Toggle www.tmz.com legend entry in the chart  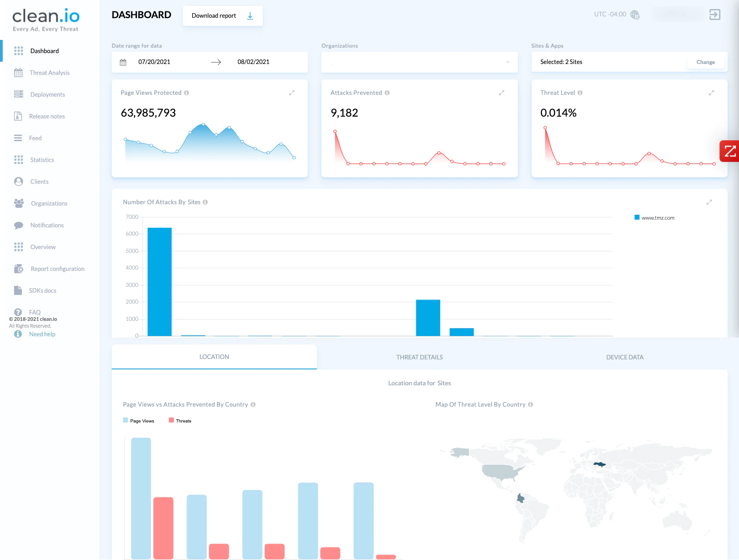pyautogui.click(x=654, y=218)
